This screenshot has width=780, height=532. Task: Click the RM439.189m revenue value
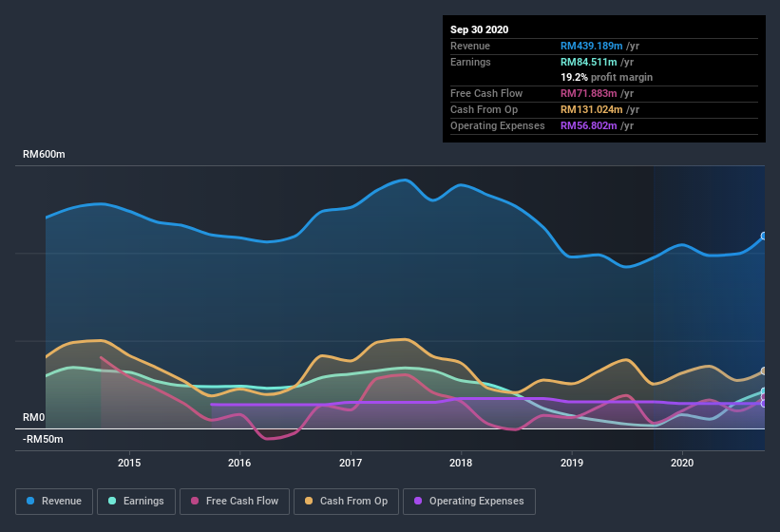[592, 46]
